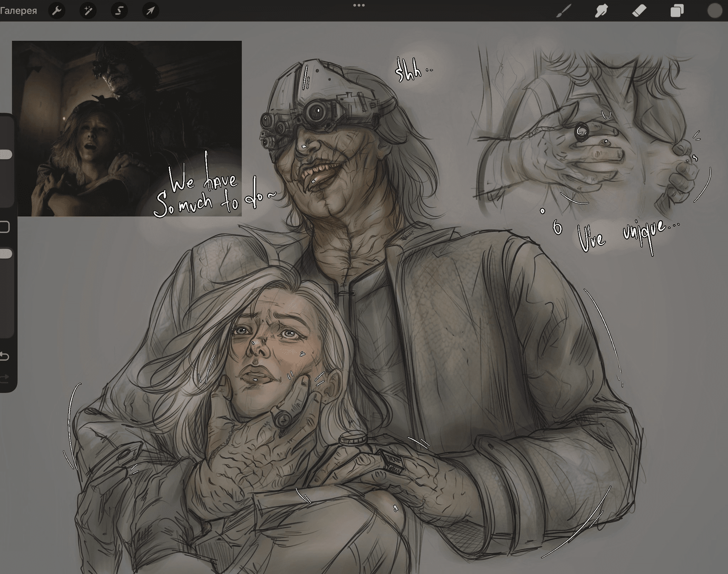Open the Layers panel

(x=677, y=11)
